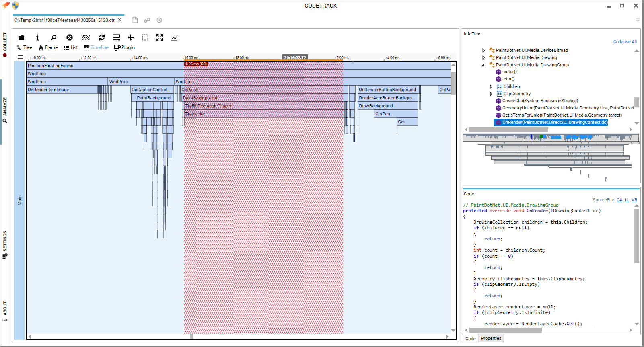Select CreateClip(System.Boolean isStroked) item
644x347 pixels.
[537, 101]
